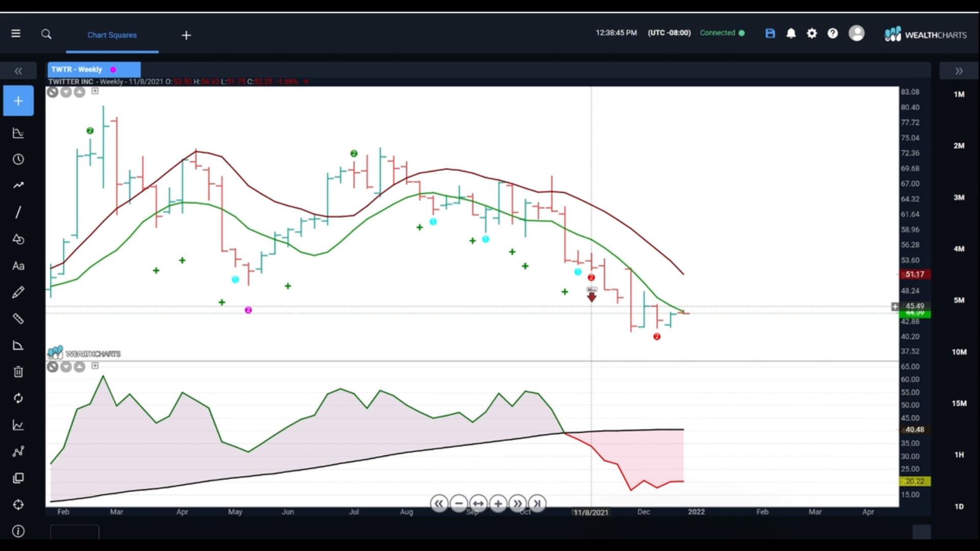Open the help question mark
This screenshot has width=980, height=551.
[832, 33]
